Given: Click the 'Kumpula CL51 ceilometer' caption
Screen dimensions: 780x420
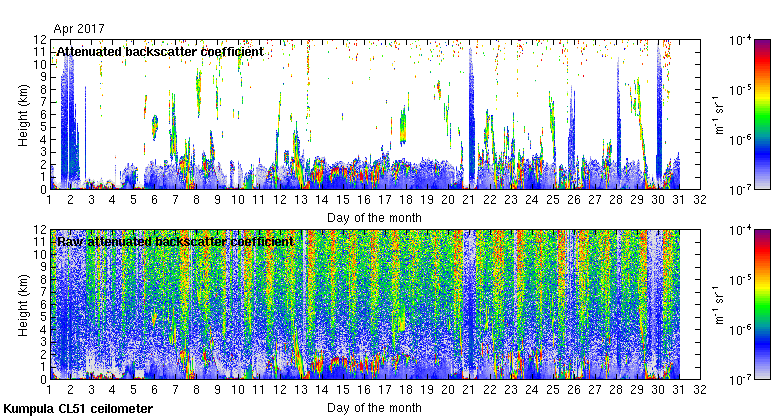Looking at the screenshot, I should (78, 409).
